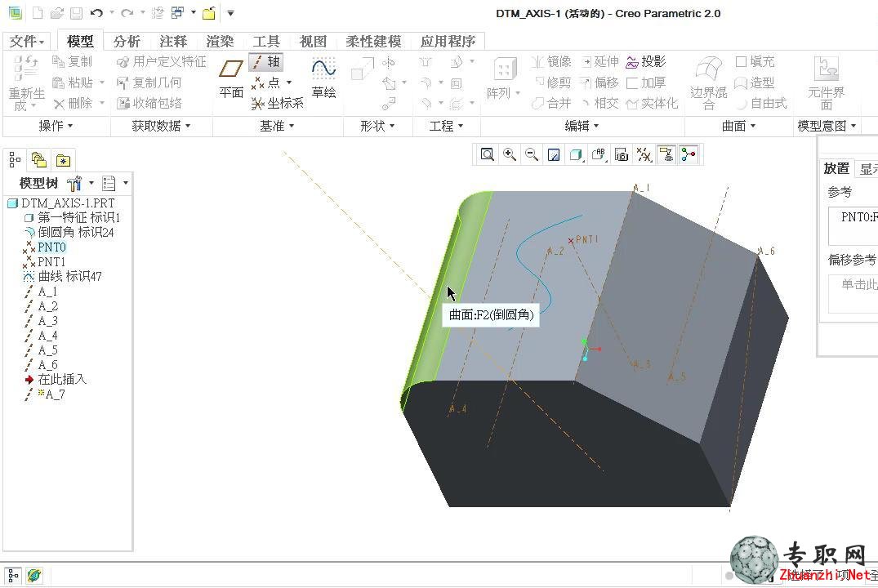The height and width of the screenshot is (588, 878).
Task: Click the 草绘 sketch tool
Action: click(323, 78)
